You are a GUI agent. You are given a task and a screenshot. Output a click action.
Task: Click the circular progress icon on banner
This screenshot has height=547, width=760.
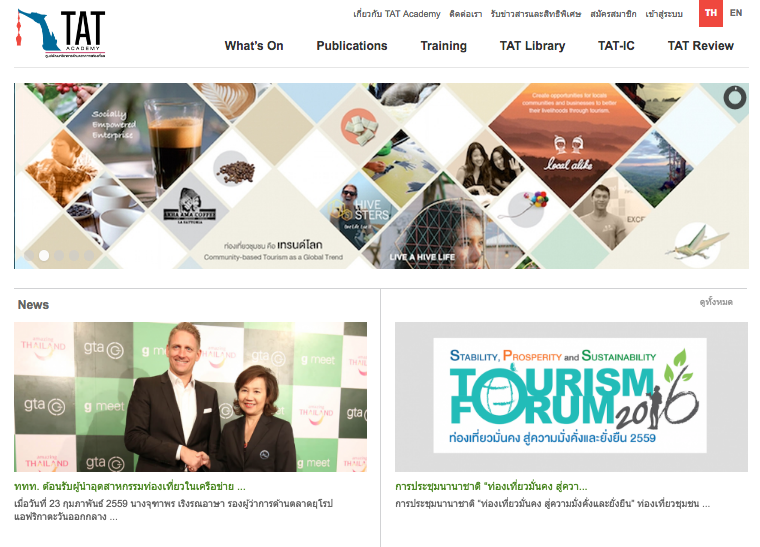[x=735, y=97]
